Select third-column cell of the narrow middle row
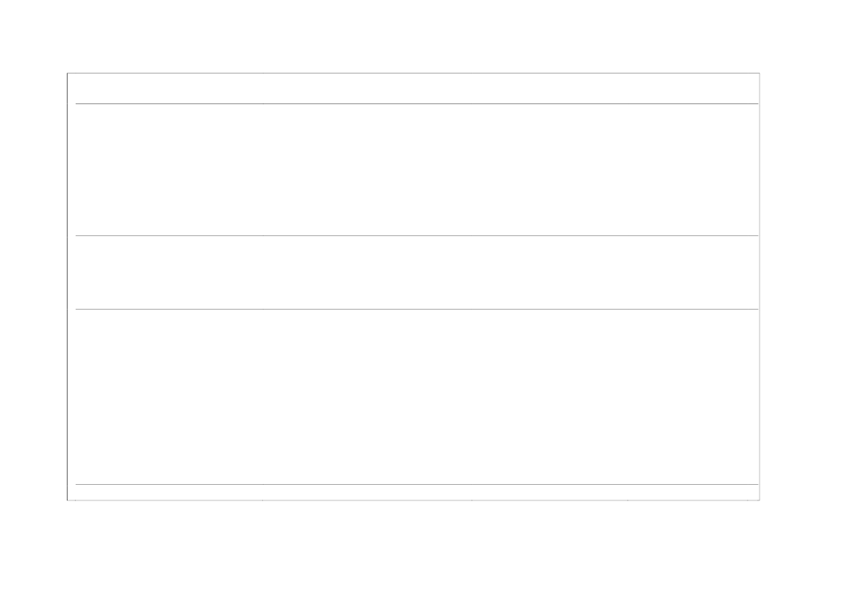The width and height of the screenshot is (868, 614). click(549, 272)
